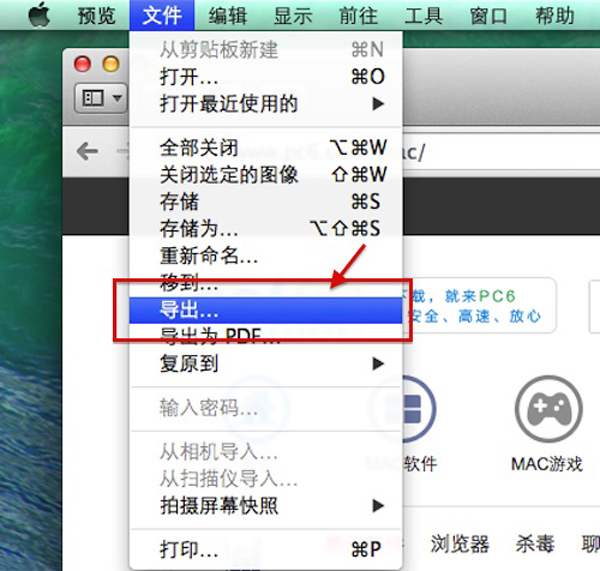Image resolution: width=600 pixels, height=571 pixels.
Task: Open the 帮助 menu in menu bar
Action: click(554, 16)
